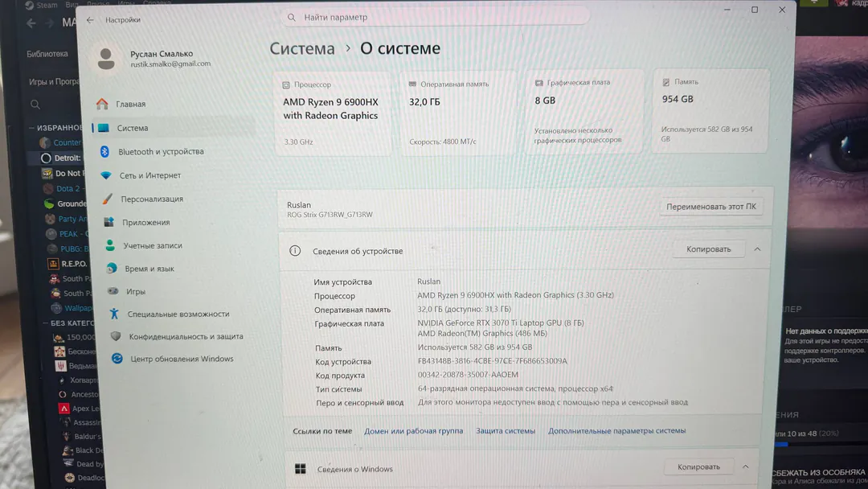Screen dimensions: 868x489
Task: Open Игры gamepad icon
Action: (113, 290)
